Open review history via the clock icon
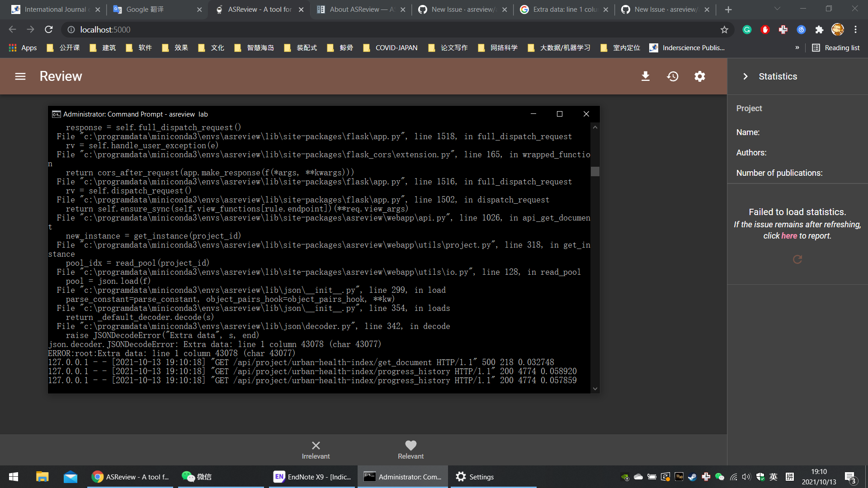 point(672,76)
